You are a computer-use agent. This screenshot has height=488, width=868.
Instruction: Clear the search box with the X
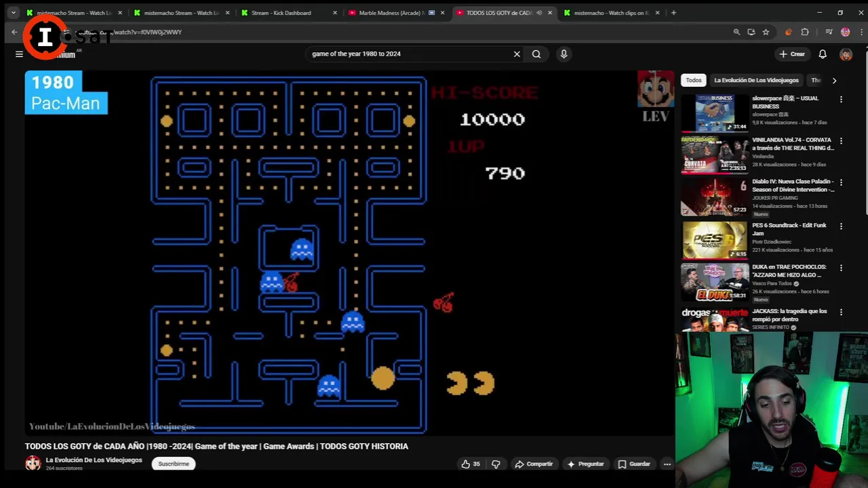pyautogui.click(x=517, y=54)
